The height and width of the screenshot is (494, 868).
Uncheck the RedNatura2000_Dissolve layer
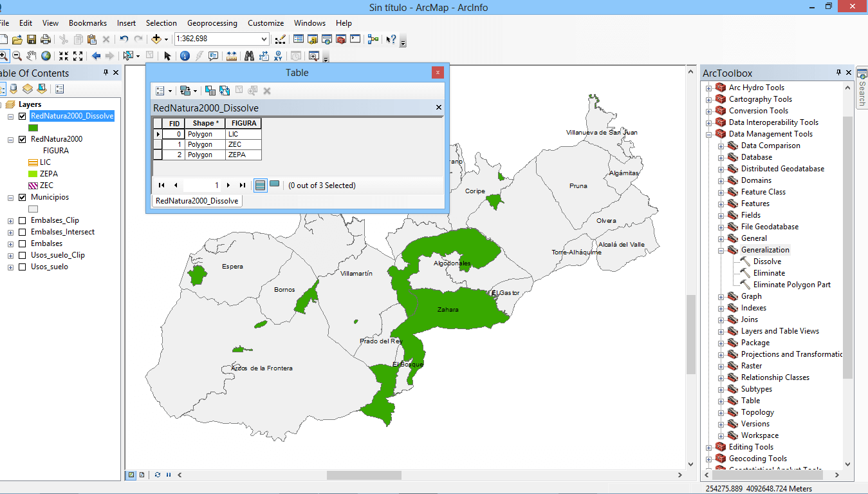[23, 117]
